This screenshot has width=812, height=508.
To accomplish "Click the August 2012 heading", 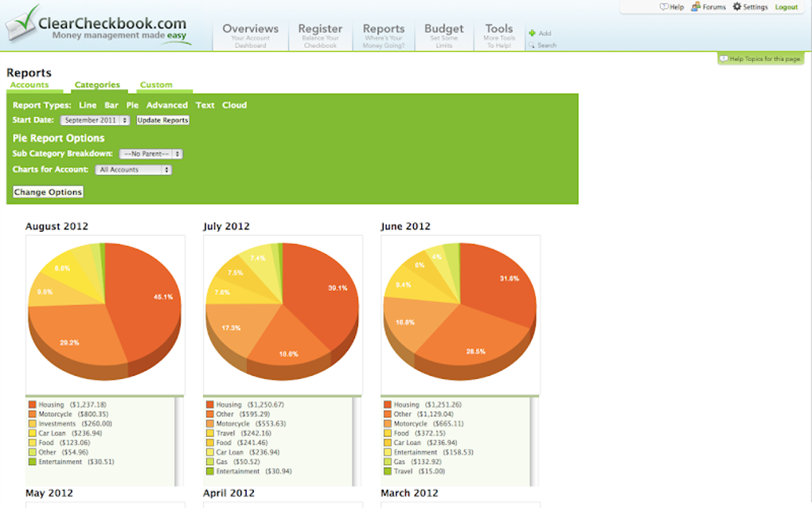I will click(x=57, y=226).
